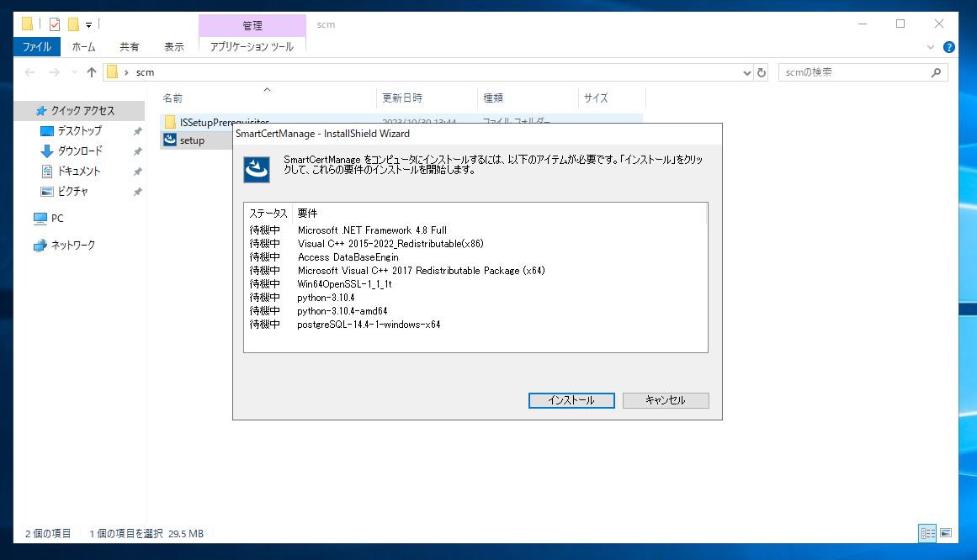Click the scm breadcrumb in the address bar

click(146, 72)
